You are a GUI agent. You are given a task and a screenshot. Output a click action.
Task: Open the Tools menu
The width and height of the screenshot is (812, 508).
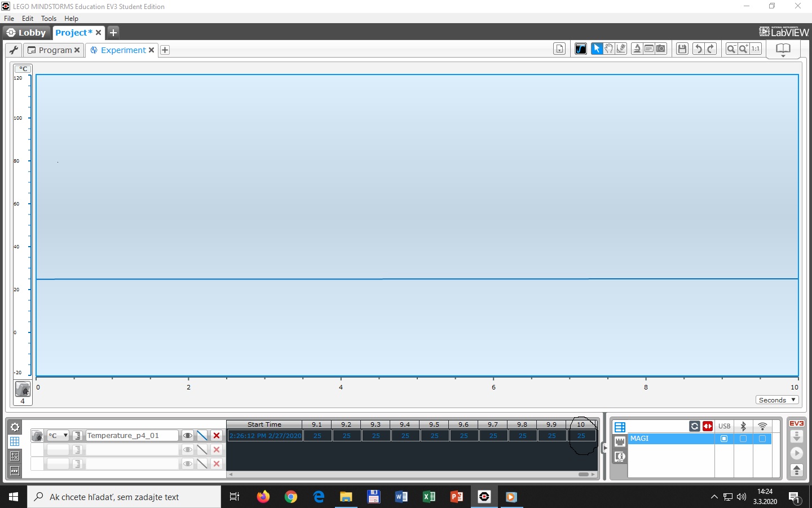click(48, 19)
